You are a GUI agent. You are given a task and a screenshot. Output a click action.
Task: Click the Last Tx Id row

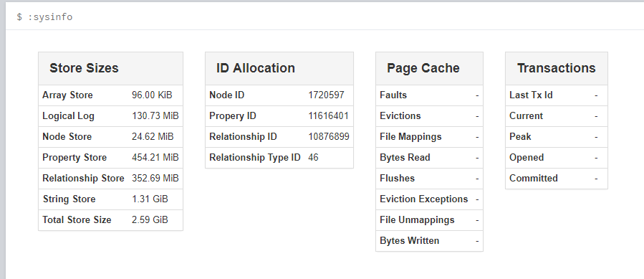[557, 95]
